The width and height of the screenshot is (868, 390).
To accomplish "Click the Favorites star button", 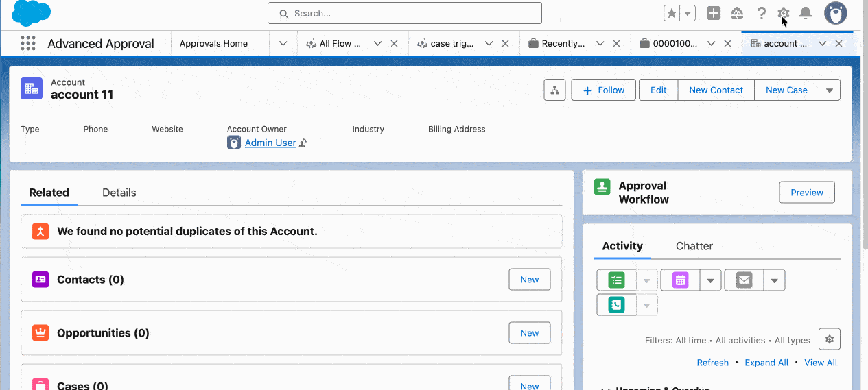I will pos(672,13).
